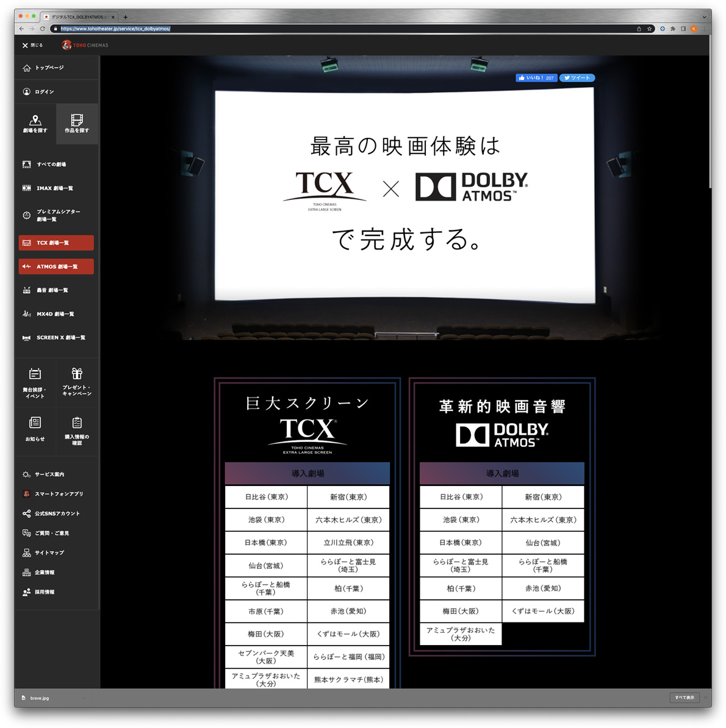Viewport: 726px width, 728px height.
Task: Click the Twitter ツイート button
Action: click(577, 78)
